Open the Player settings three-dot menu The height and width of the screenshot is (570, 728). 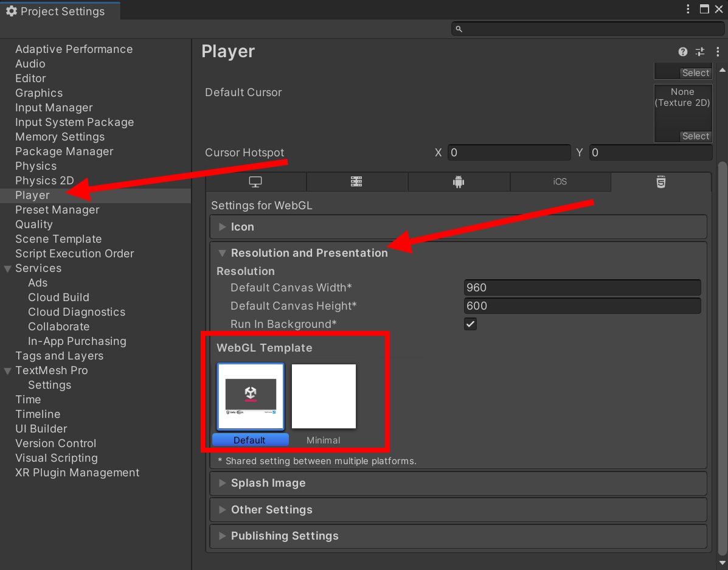718,52
